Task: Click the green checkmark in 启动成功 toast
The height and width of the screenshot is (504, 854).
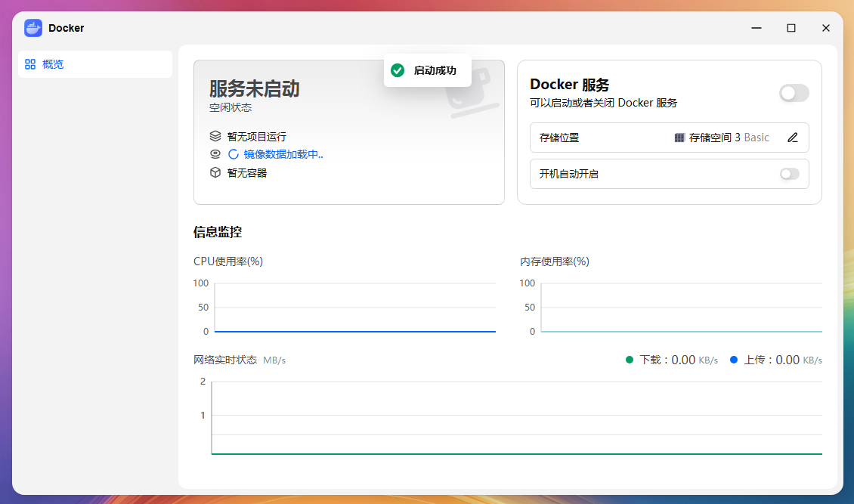Action: point(398,70)
